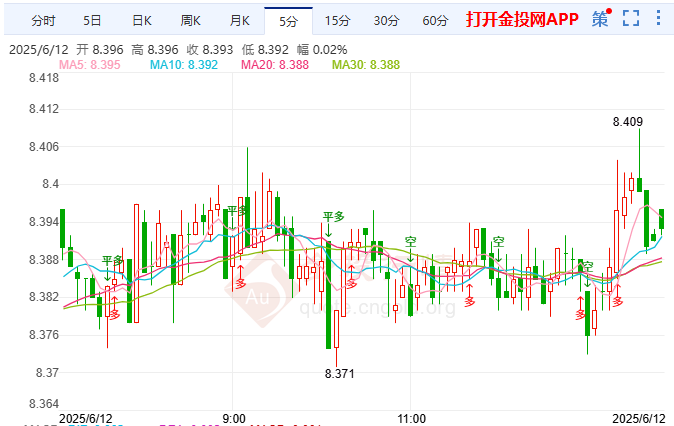This screenshot has height=426, width=674.
Task: Click the 低 8.392 low price text
Action: 265,50
